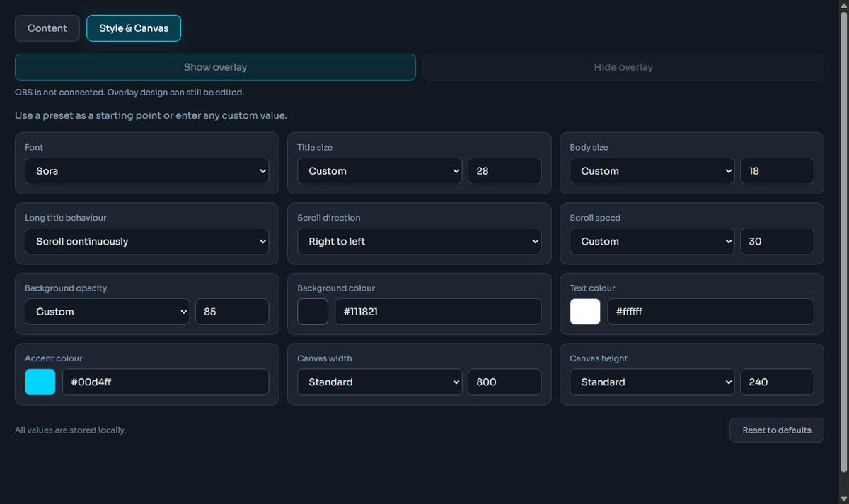Switch to the Content tab
The width and height of the screenshot is (849, 504).
click(x=47, y=28)
